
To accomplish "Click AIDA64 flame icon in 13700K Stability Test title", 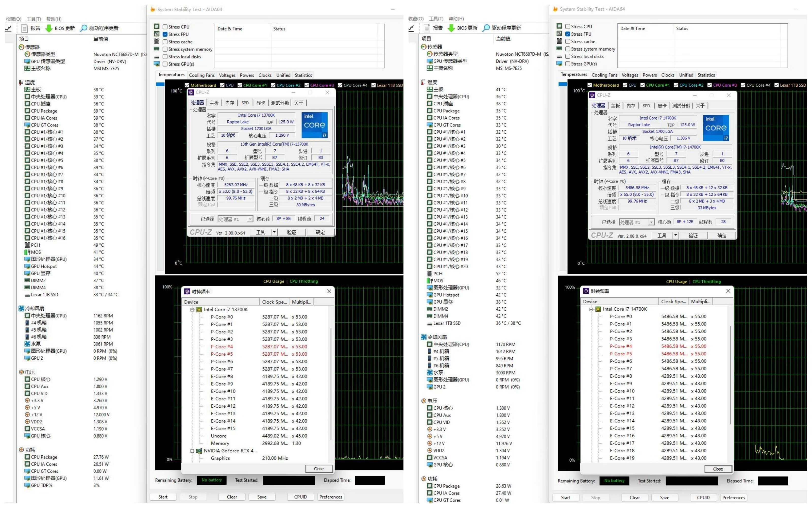I will [x=153, y=9].
